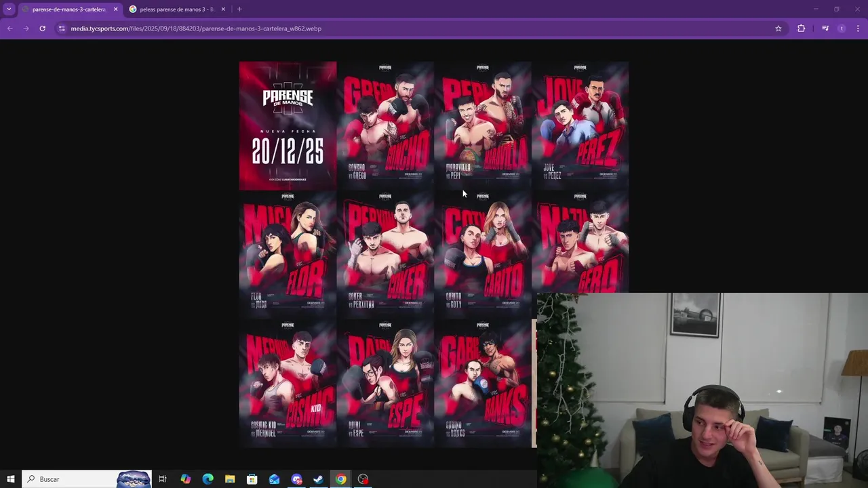Open a new browser tab
This screenshot has height=488, width=868.
click(239, 9)
